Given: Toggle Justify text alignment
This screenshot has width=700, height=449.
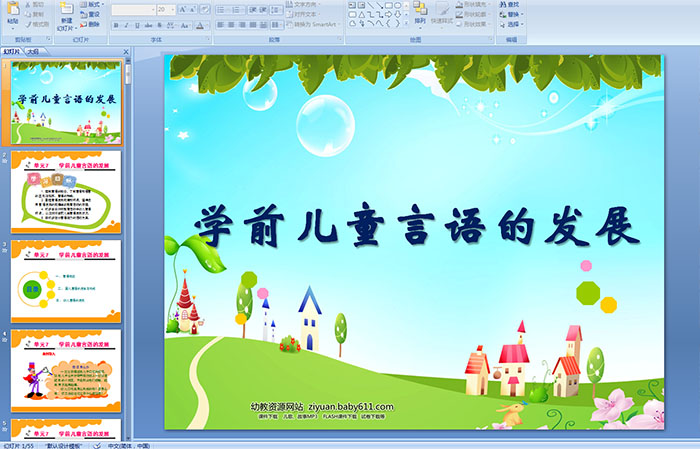Looking at the screenshot, I should [253, 25].
